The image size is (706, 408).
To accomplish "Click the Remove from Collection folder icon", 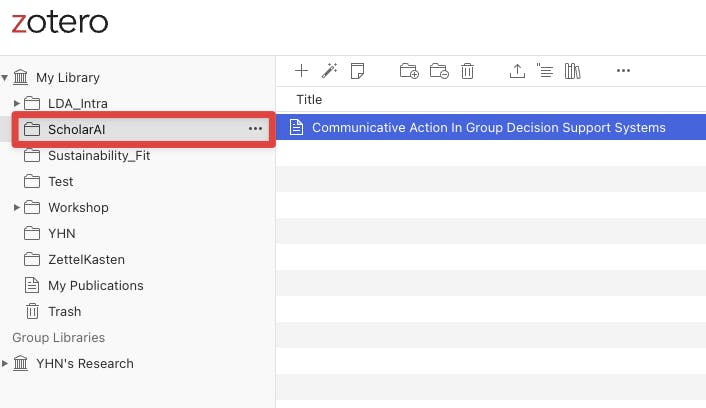I will pyautogui.click(x=439, y=71).
